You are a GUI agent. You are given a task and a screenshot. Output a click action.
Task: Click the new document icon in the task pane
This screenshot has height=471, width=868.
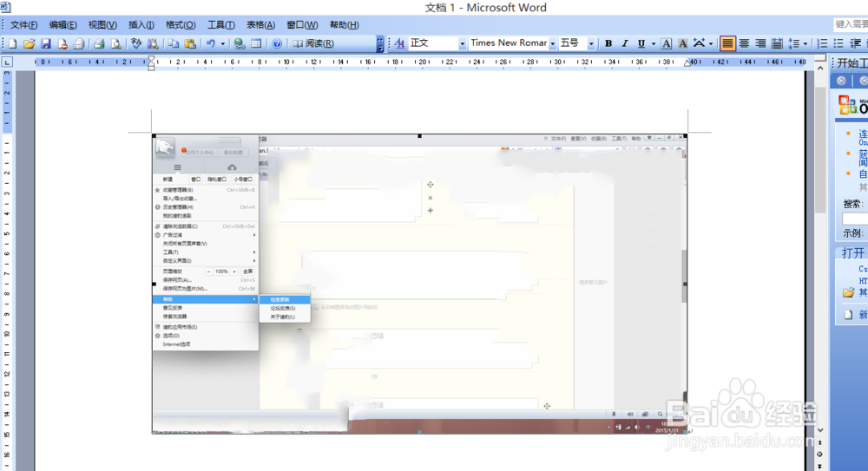[x=848, y=314]
